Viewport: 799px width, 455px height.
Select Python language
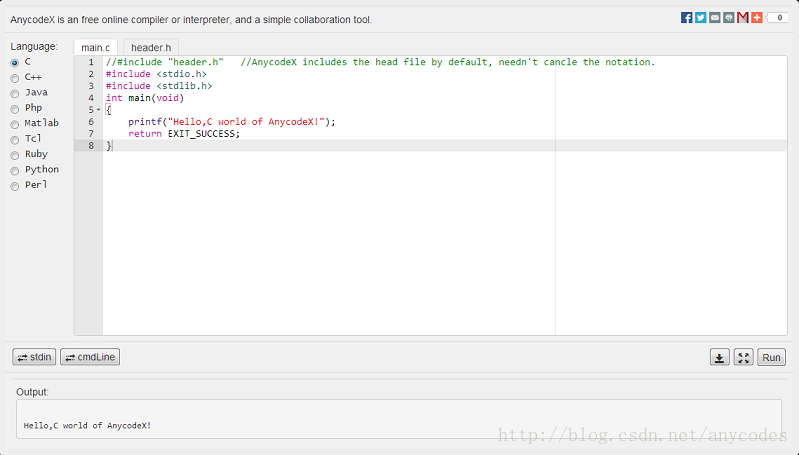coord(15,170)
